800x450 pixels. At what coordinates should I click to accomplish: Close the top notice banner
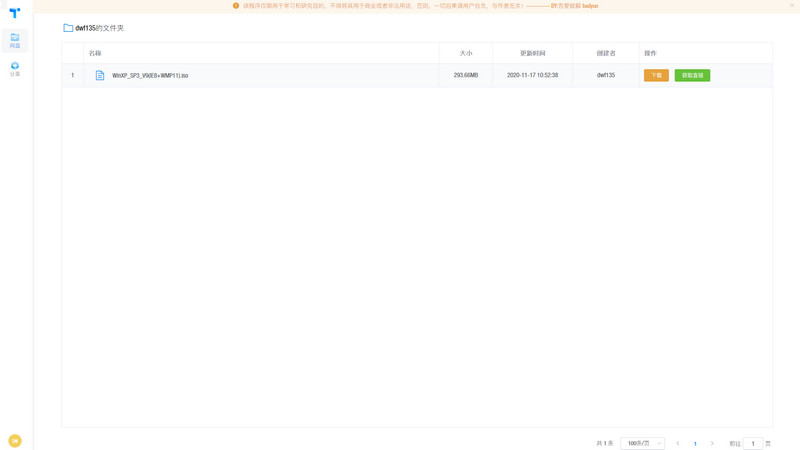792,5
